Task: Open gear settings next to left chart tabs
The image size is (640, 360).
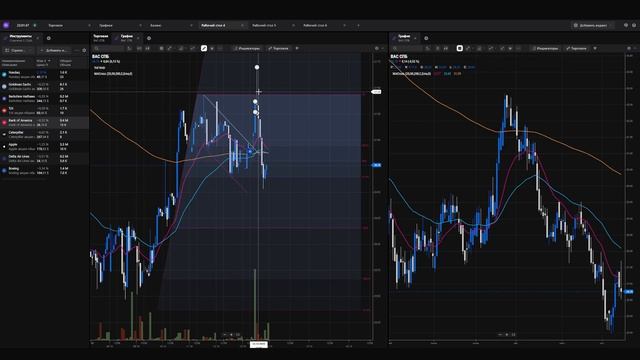Action: (x=149, y=38)
